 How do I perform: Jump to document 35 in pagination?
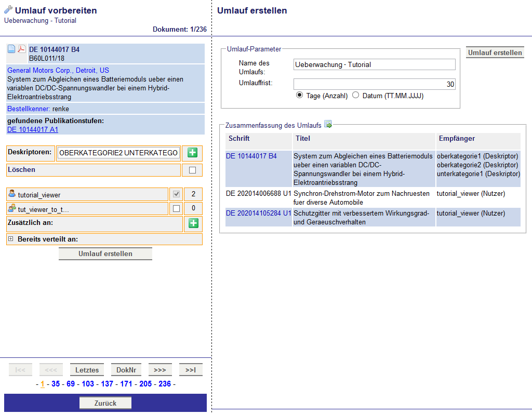[56, 384]
